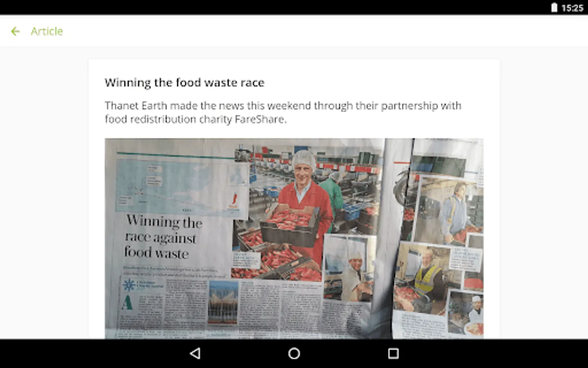Tap the 15:25 clock in status bar
Image resolution: width=588 pixels, height=368 pixels.
click(x=572, y=8)
